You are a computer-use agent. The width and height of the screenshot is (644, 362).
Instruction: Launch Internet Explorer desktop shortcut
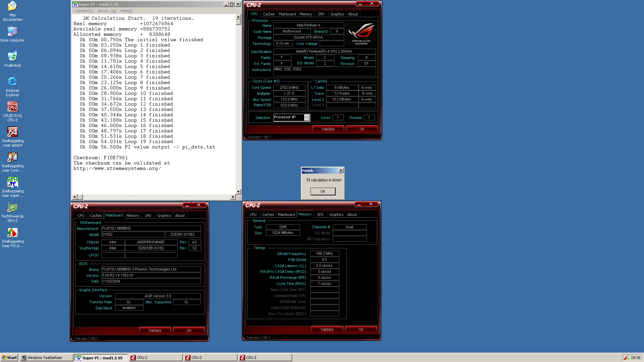coord(12,86)
